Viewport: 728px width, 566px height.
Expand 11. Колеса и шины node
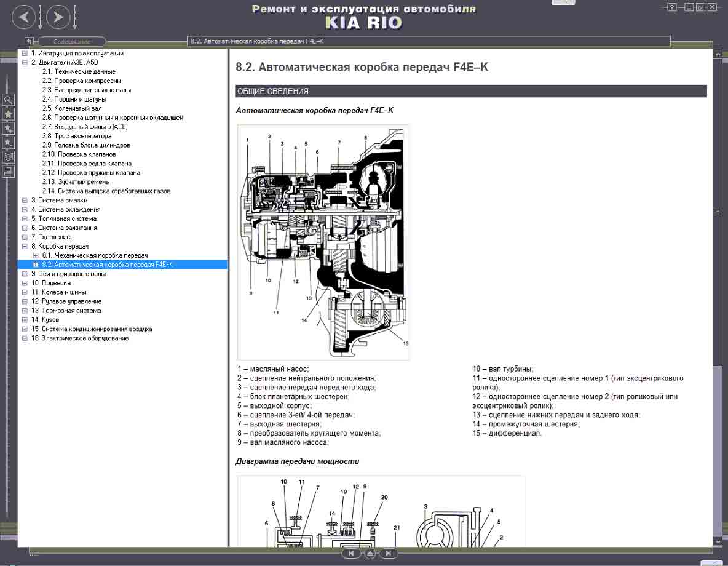click(x=25, y=293)
